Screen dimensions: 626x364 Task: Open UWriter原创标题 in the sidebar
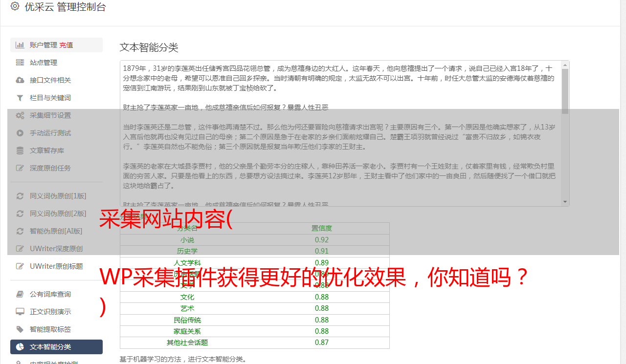coord(56,266)
